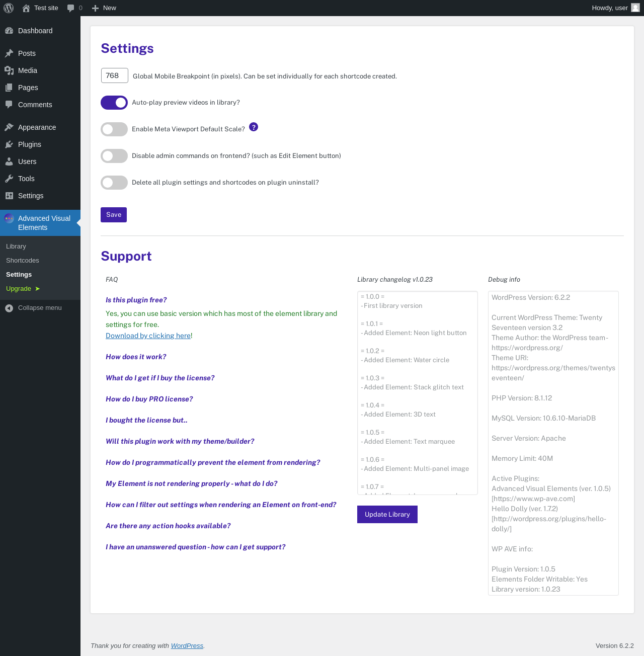This screenshot has width=644, height=656.
Task: Expand FAQ 'How does it work?'
Action: tap(136, 357)
